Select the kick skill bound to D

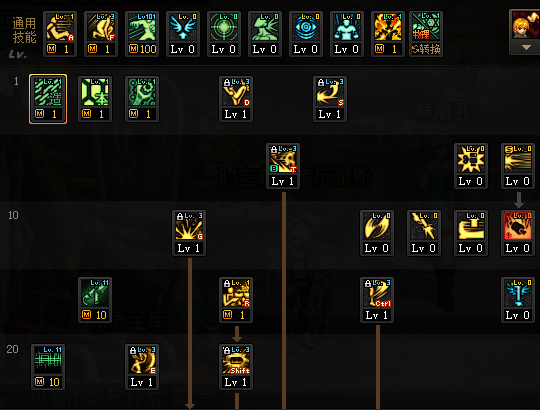(236, 99)
